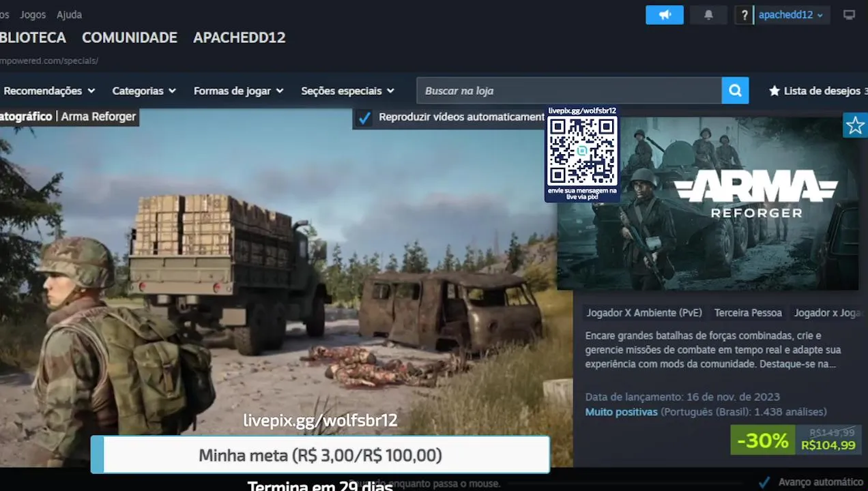Viewport: 868px width, 491px height.
Task: Click the -30% discount price box
Action: [x=763, y=441]
